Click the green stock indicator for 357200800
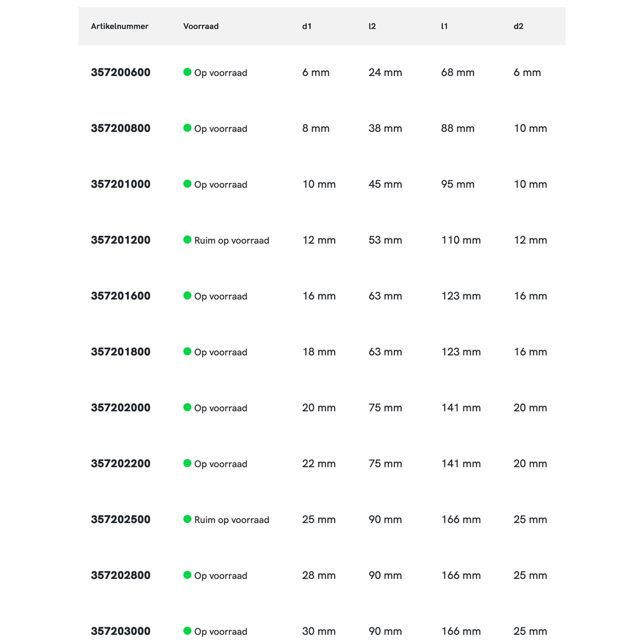The image size is (644, 644). [187, 128]
